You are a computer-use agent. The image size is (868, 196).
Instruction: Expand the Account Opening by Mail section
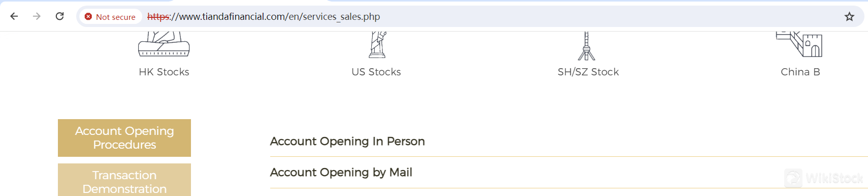click(x=569, y=173)
